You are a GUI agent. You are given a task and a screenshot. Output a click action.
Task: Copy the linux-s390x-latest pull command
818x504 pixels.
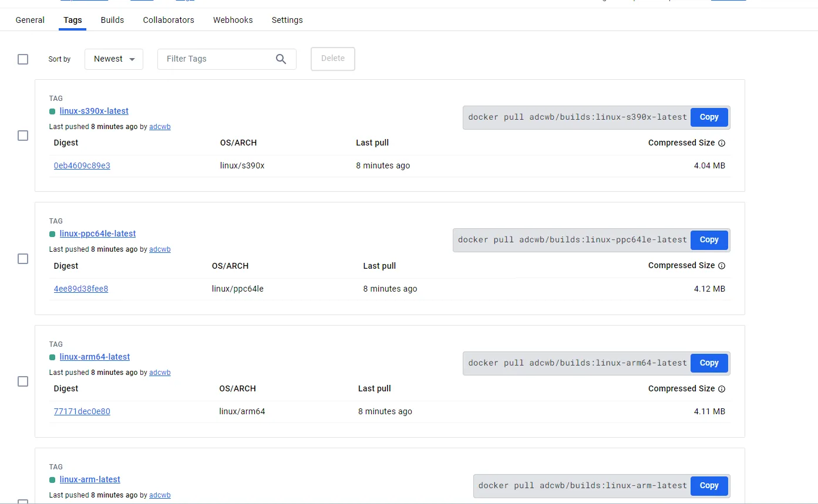tap(709, 117)
